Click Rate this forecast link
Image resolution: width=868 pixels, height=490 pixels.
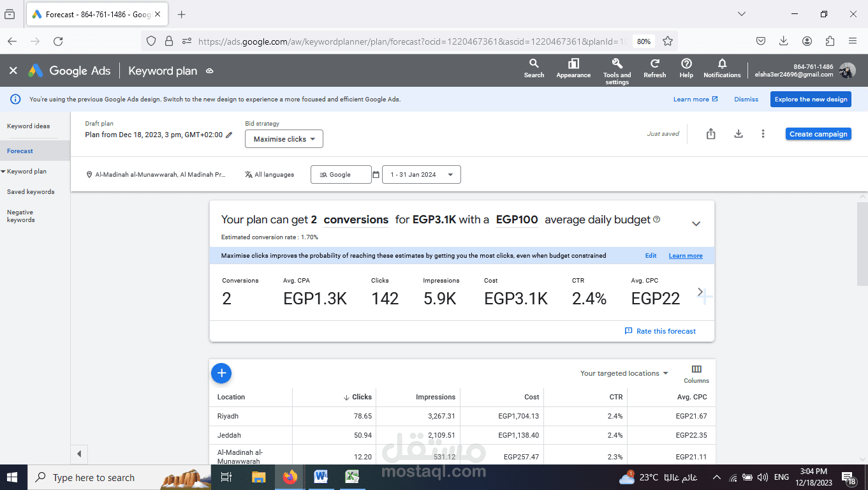click(660, 331)
